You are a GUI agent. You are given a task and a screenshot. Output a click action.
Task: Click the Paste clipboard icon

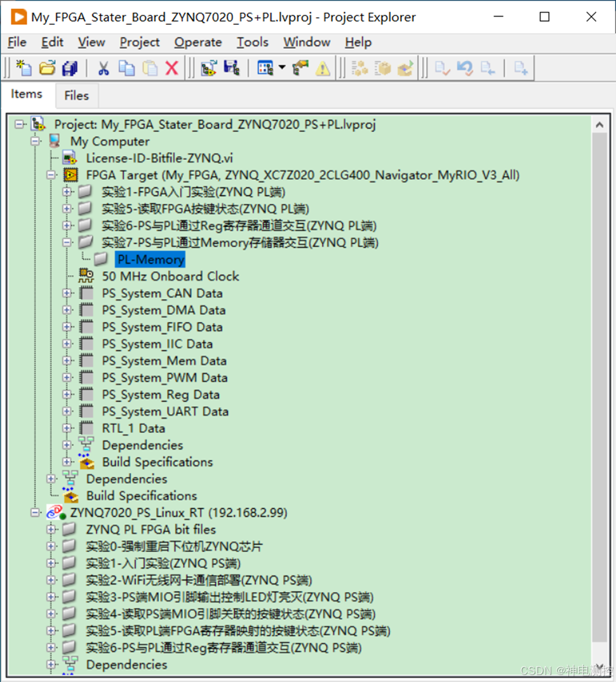[x=150, y=69]
